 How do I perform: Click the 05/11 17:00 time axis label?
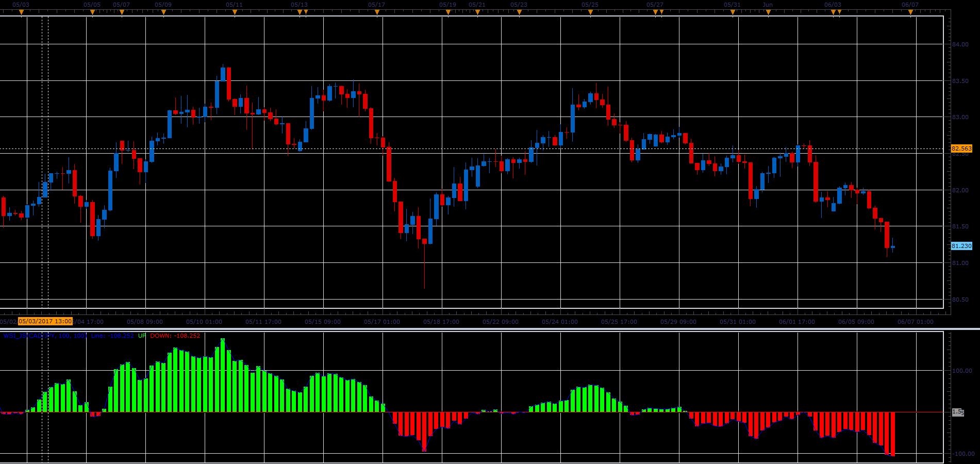tap(263, 322)
